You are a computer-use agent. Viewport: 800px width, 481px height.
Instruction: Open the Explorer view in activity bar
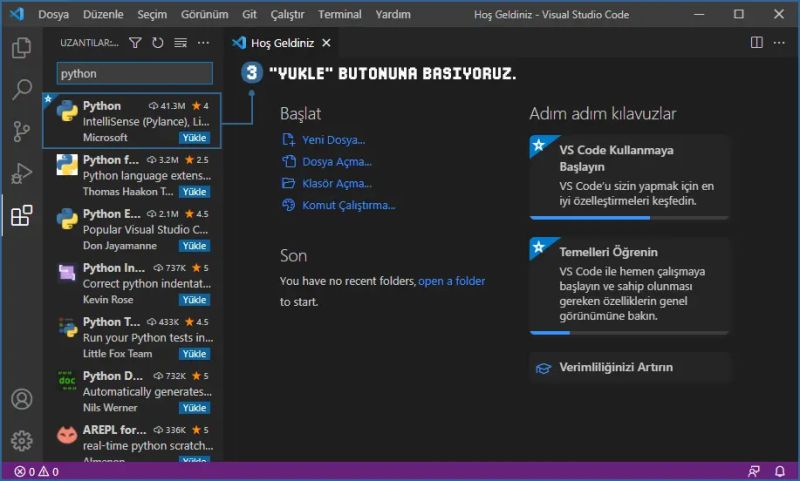click(21, 48)
